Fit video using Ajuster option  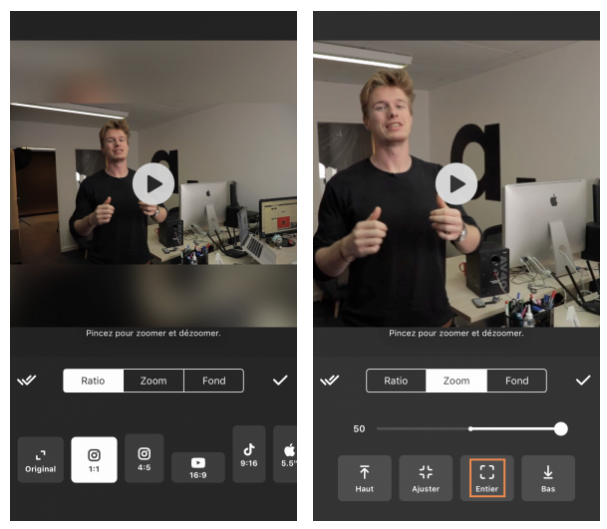(425, 478)
